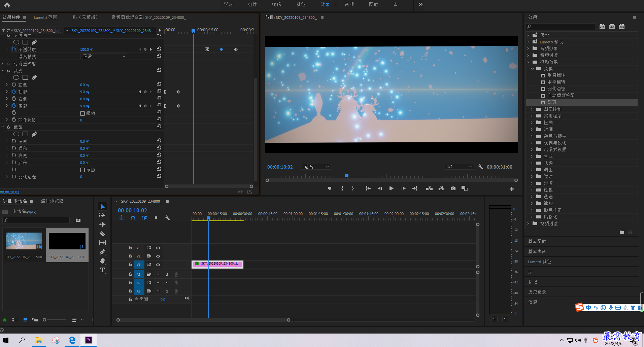The width and height of the screenshot is (644, 347).
Task: Open the 媒体浏览器 tab
Action: coord(52,201)
